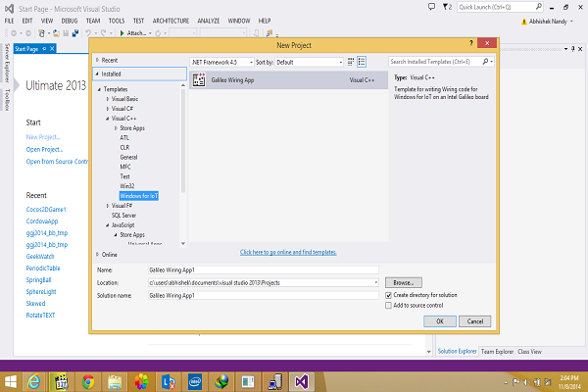Click the Redo toolbar icon
This screenshot has height=392, width=588.
pos(103,33)
